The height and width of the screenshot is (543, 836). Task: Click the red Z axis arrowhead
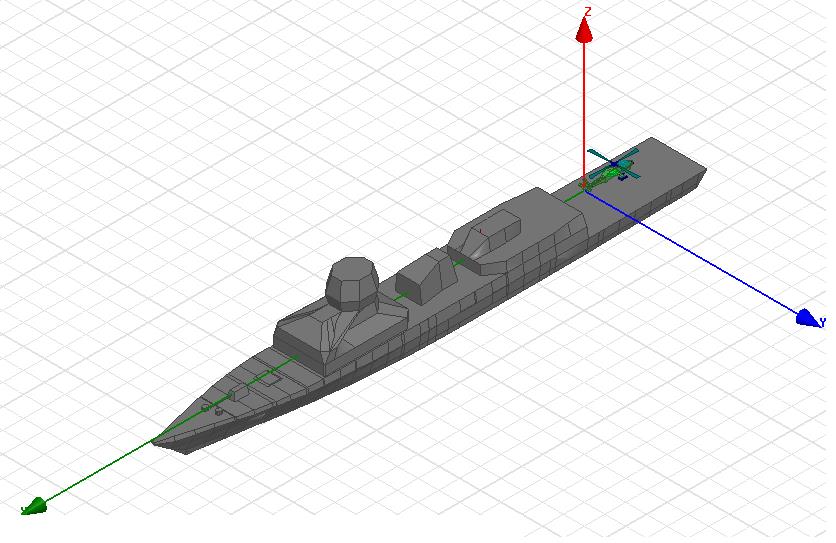tap(586, 30)
